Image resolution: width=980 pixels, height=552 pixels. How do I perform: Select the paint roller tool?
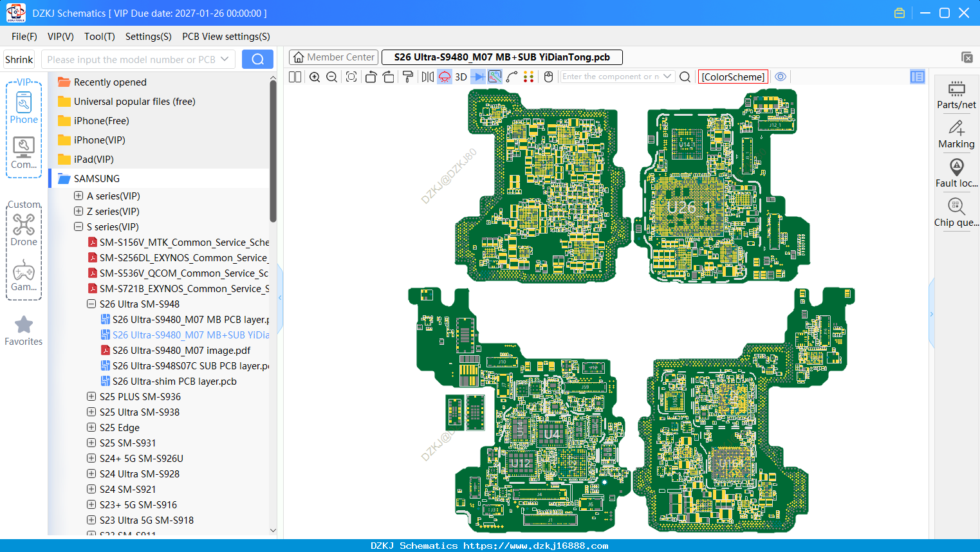pyautogui.click(x=408, y=77)
